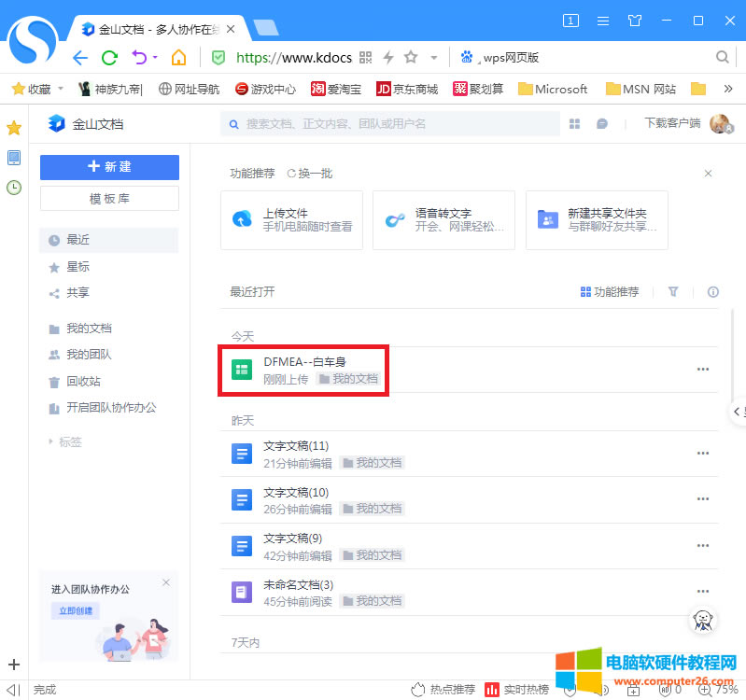Star the page with address bar star
Viewport: 746px width, 700px height.
click(411, 58)
